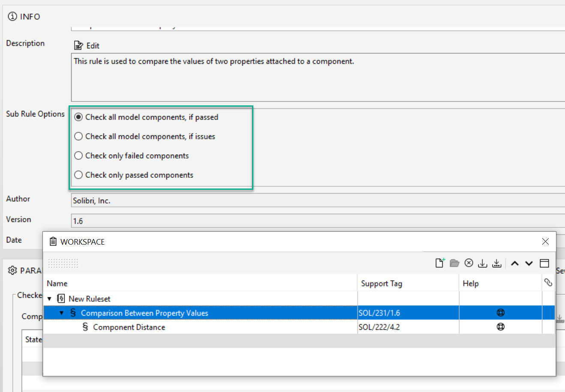This screenshot has width=565, height=392.
Task: Click the link icon column header
Action: (548, 282)
